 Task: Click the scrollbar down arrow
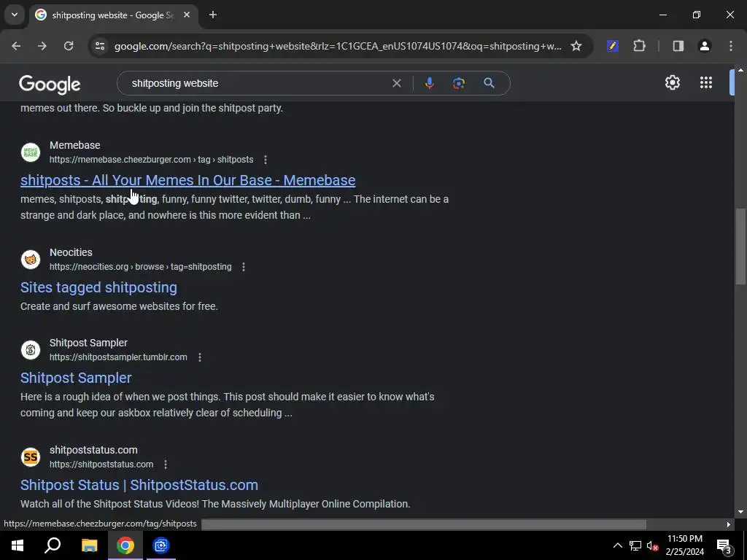coord(740,512)
